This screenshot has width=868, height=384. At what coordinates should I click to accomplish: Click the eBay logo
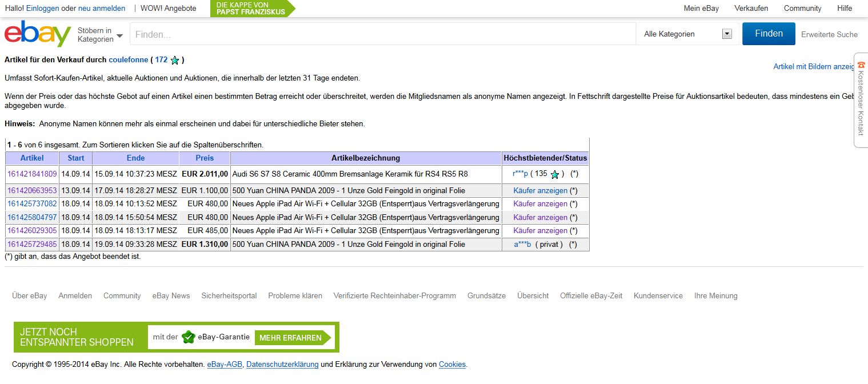[38, 34]
